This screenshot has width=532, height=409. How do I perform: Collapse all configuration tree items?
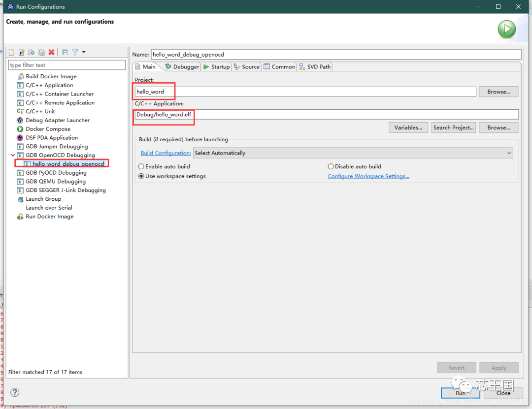coord(65,52)
